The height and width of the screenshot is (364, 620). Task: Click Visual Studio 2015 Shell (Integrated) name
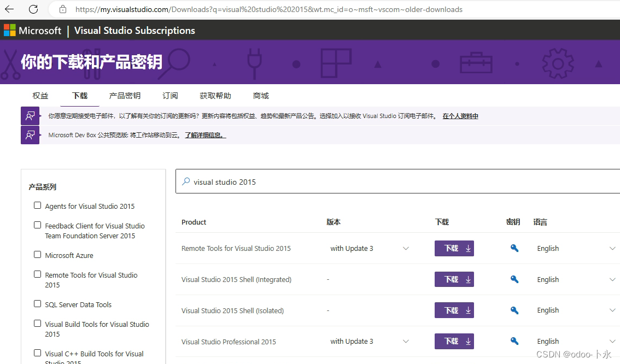point(236,279)
